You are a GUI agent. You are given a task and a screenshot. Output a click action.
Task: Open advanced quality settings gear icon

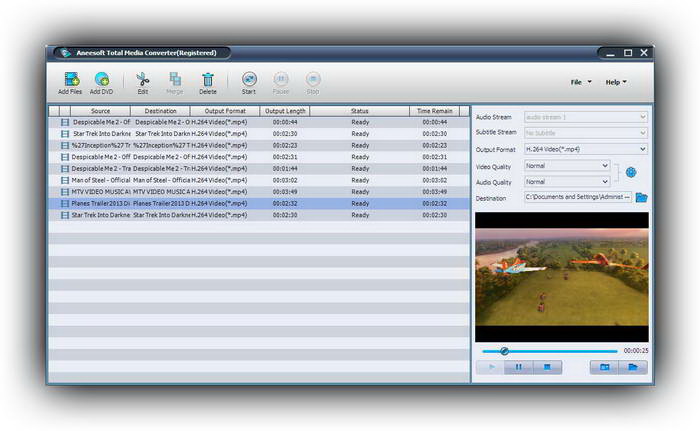(x=631, y=172)
